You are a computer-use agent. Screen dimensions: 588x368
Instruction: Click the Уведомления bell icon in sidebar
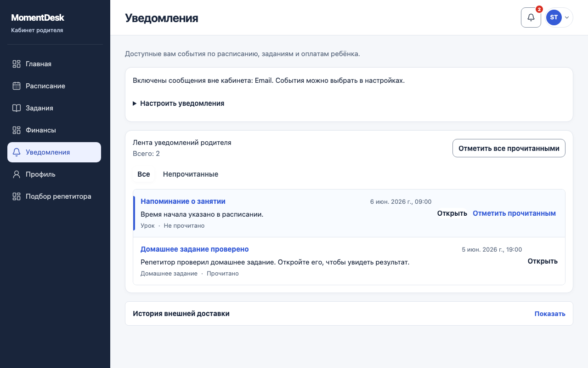17,152
